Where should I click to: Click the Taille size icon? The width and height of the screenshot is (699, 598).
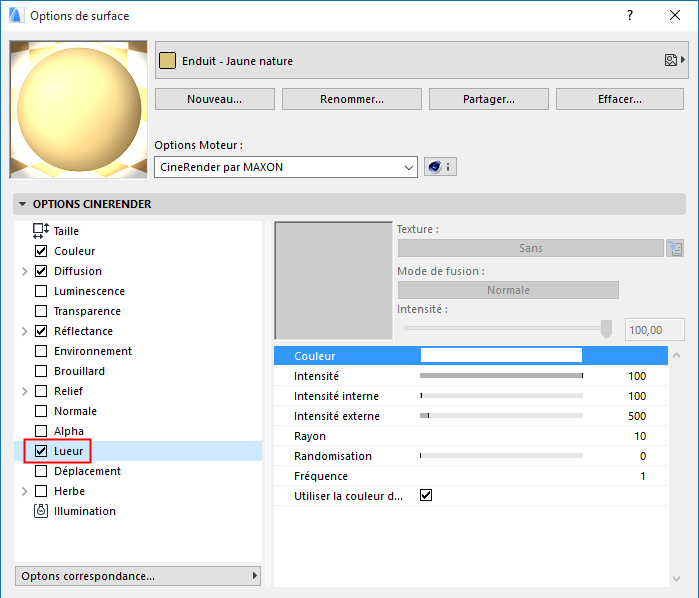click(x=41, y=231)
